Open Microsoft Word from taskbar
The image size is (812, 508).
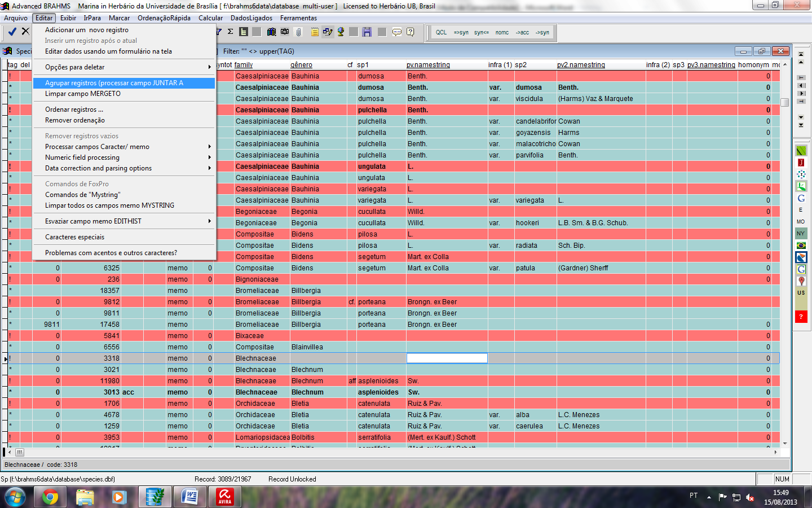click(x=189, y=497)
